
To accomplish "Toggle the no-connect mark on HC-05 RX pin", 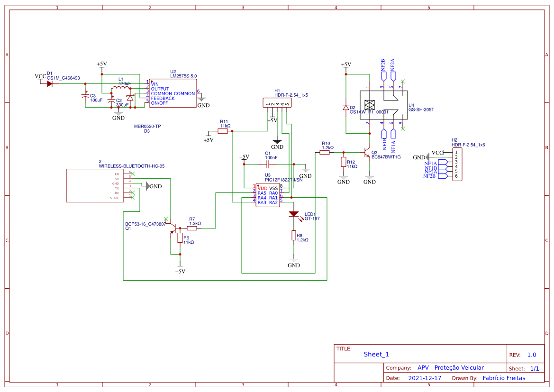I will click(133, 193).
